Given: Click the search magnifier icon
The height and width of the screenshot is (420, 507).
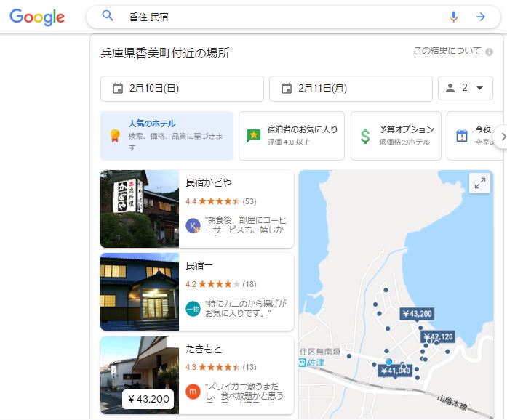Looking at the screenshot, I should tap(108, 15).
